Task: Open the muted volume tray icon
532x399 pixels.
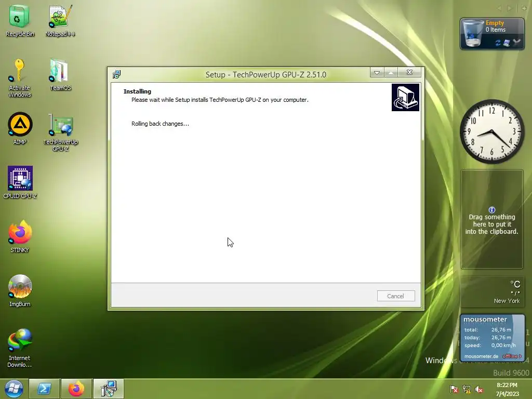Action: tap(478, 389)
